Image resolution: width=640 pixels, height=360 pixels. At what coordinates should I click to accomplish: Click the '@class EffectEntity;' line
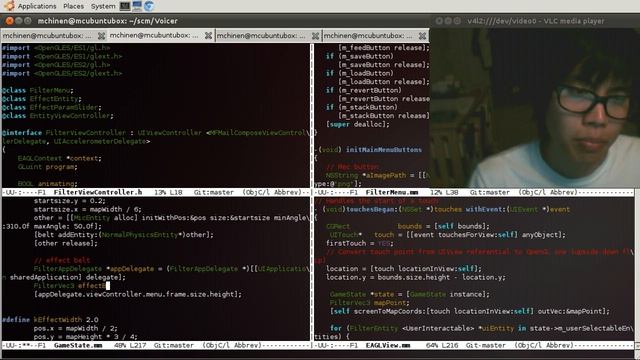click(x=42, y=99)
